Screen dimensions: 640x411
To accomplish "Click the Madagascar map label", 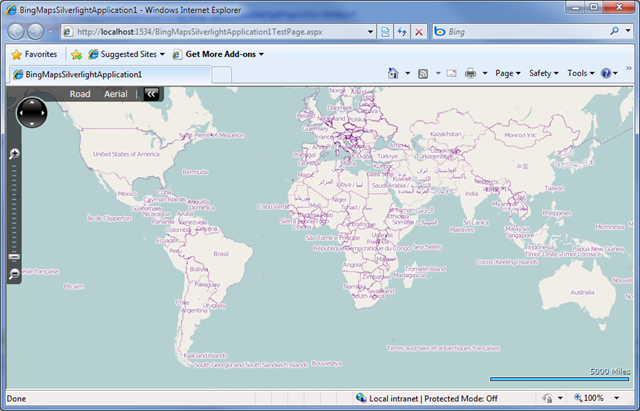I will click(x=410, y=275).
